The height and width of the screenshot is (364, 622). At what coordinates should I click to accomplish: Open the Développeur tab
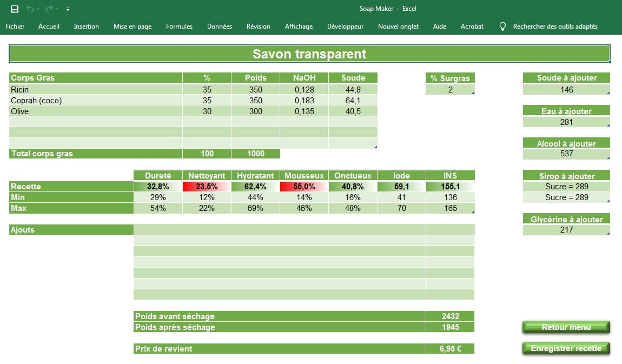tap(345, 26)
